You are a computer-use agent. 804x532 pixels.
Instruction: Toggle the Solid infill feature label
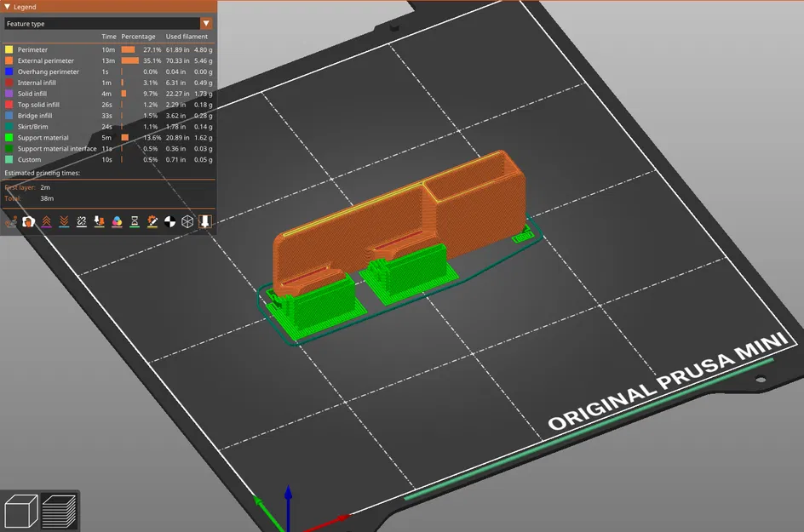(x=32, y=94)
